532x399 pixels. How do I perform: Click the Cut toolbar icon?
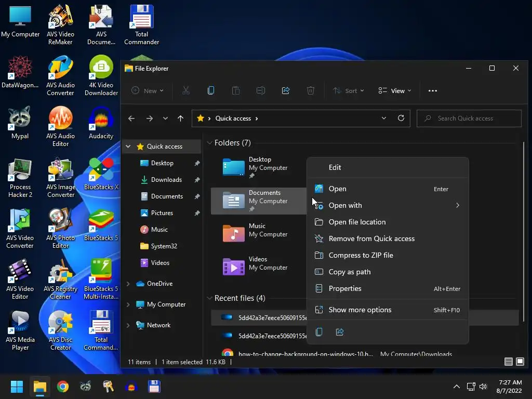pos(185,90)
